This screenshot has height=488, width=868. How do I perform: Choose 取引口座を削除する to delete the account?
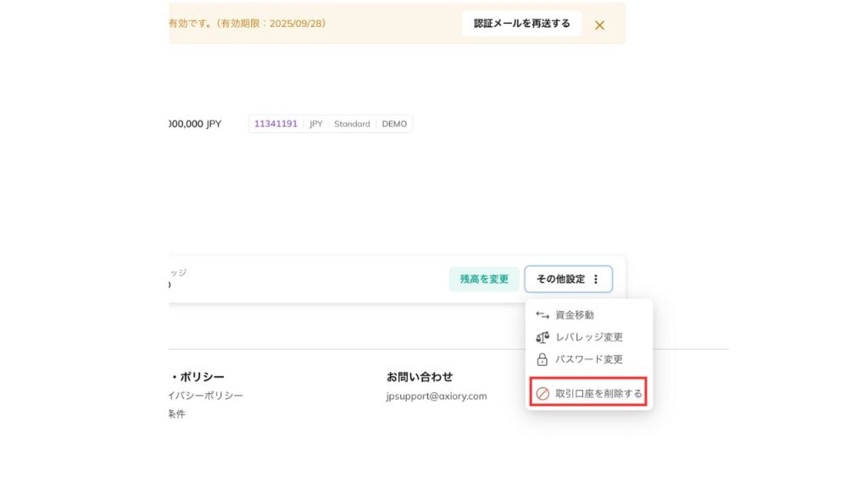tap(598, 394)
